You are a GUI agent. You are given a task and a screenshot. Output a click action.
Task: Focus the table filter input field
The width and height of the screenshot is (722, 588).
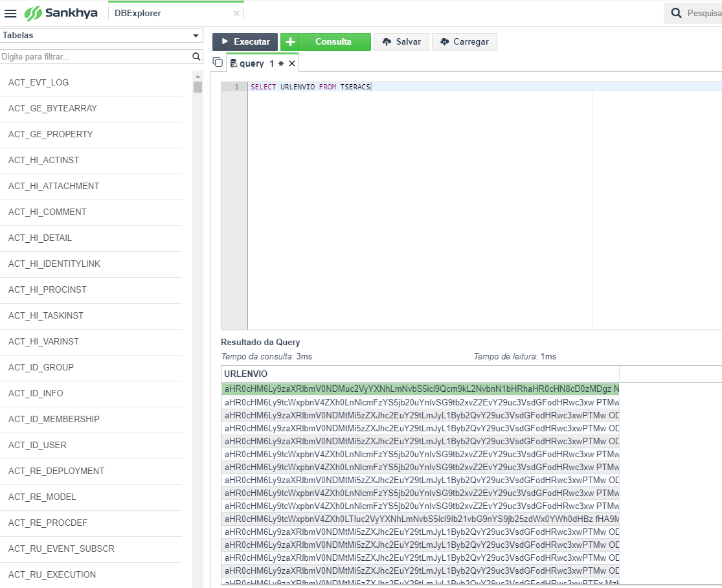[x=96, y=56]
